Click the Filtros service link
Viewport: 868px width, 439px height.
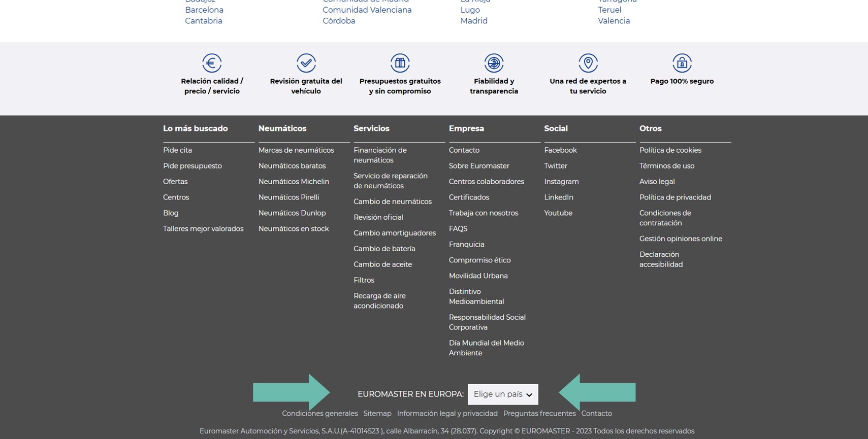coord(364,280)
